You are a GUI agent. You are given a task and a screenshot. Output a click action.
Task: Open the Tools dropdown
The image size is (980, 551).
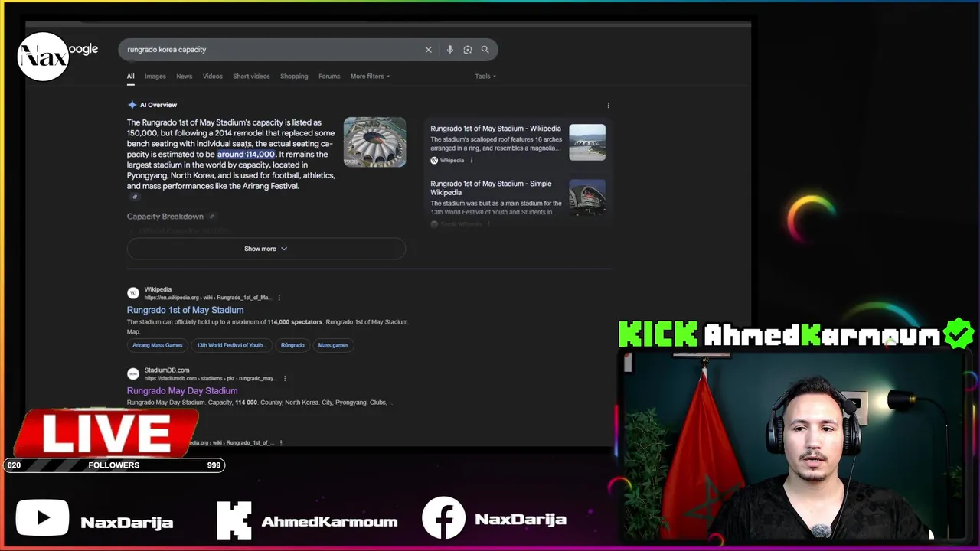pos(485,77)
